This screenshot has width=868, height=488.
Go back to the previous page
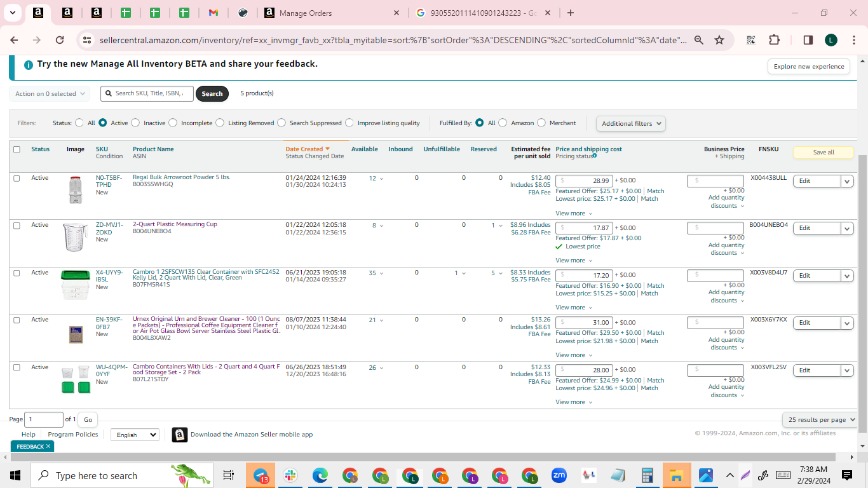coord(14,40)
